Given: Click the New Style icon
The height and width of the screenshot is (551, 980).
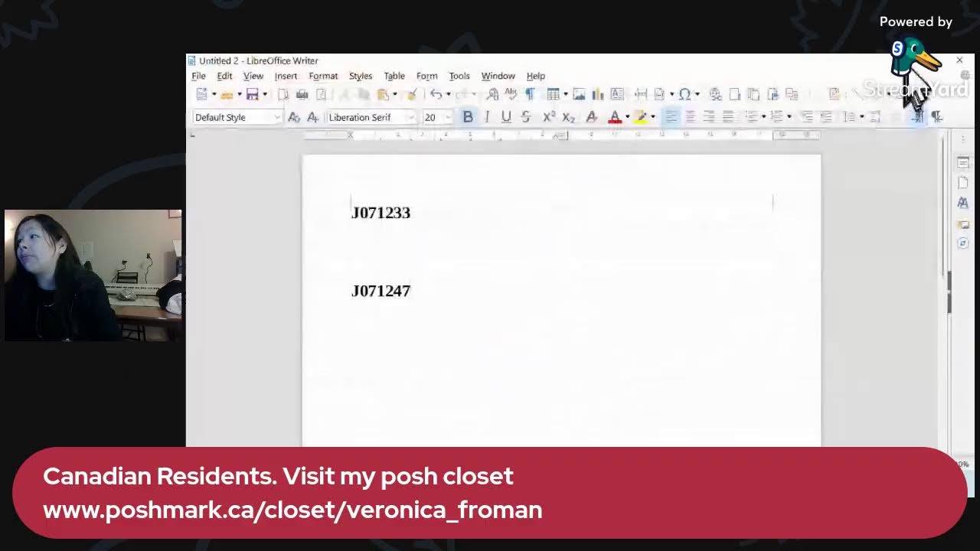Looking at the screenshot, I should (x=312, y=117).
